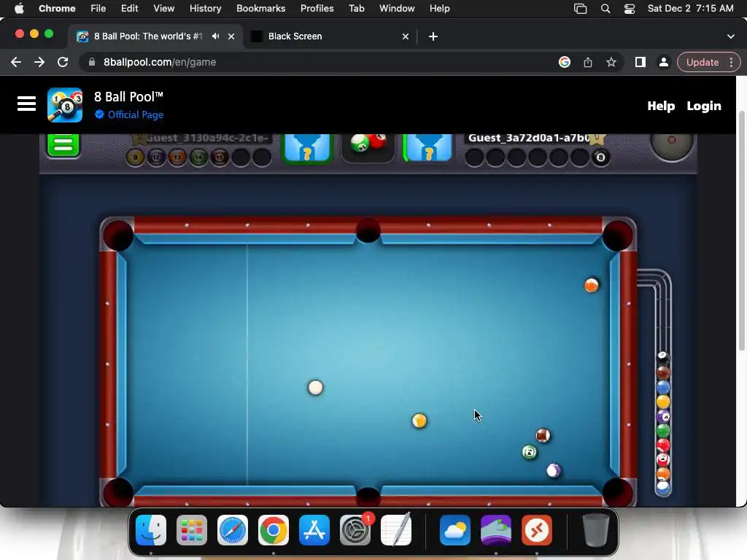The image size is (747, 560).
Task: Click the yellow ball on the table
Action: pyautogui.click(x=419, y=421)
